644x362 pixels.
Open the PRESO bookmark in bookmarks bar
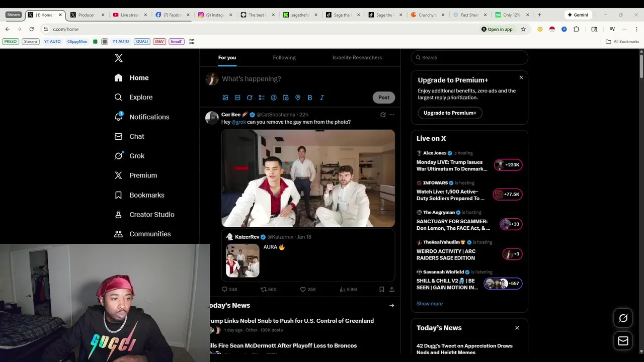(11, 42)
